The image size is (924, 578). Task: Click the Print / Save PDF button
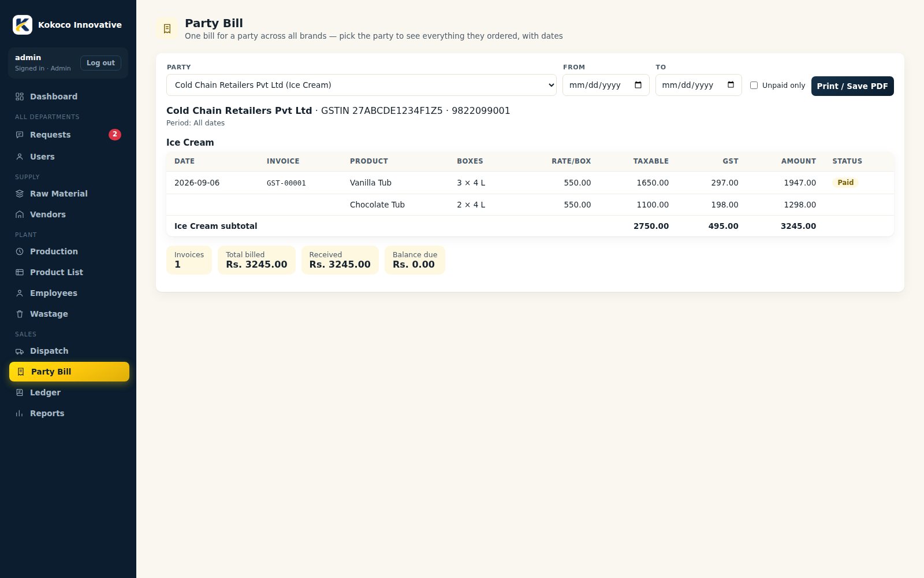point(852,86)
